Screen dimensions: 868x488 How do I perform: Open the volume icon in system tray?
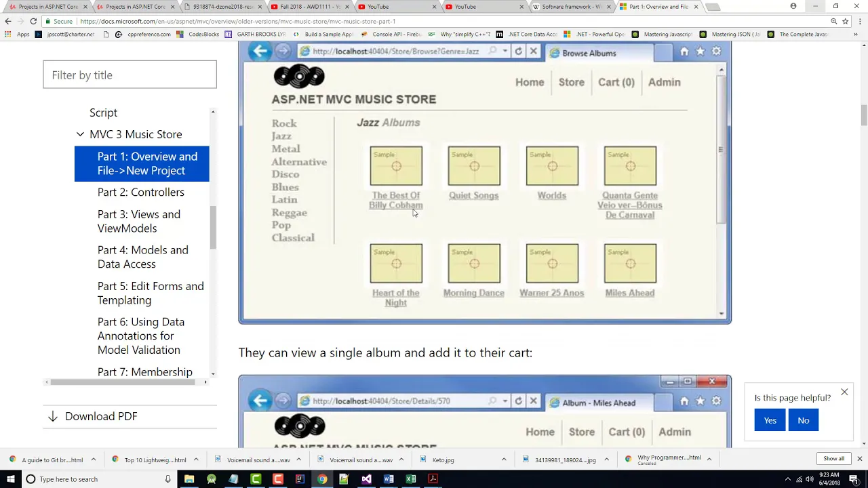click(x=809, y=479)
